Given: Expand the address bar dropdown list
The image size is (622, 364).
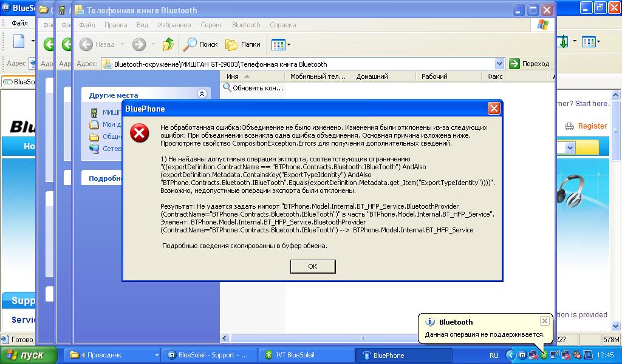Looking at the screenshot, I should [499, 64].
